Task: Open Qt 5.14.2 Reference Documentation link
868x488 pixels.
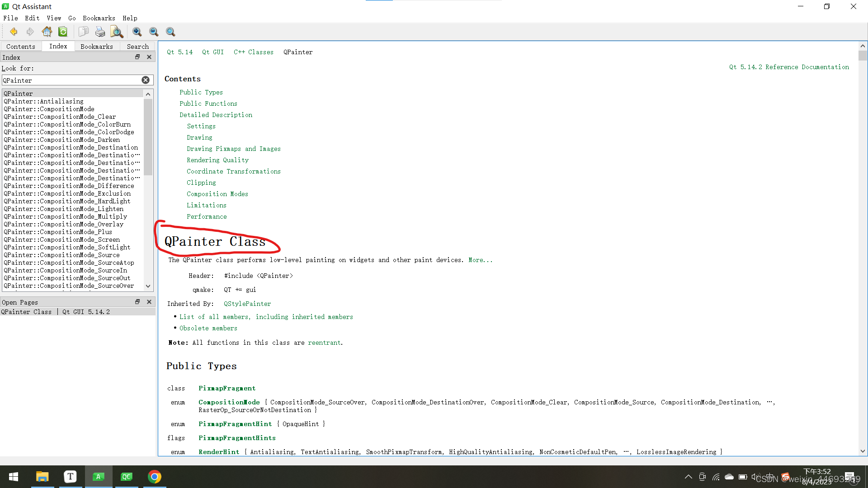Action: click(x=789, y=67)
